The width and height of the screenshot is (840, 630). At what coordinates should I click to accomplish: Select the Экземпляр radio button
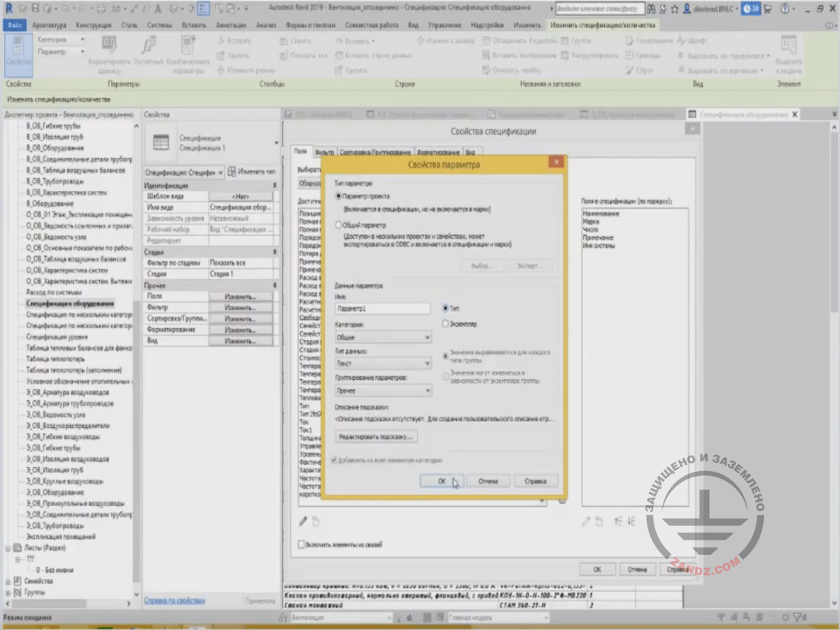(x=446, y=324)
